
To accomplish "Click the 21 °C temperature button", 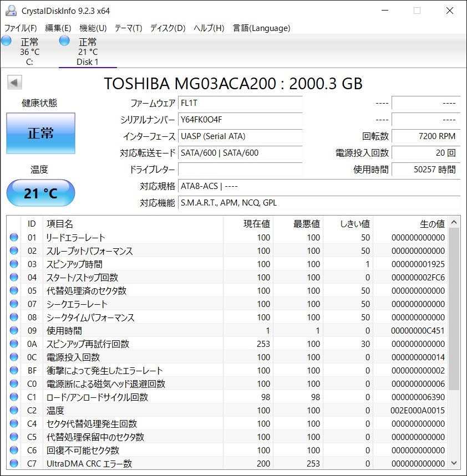I will 40,193.
